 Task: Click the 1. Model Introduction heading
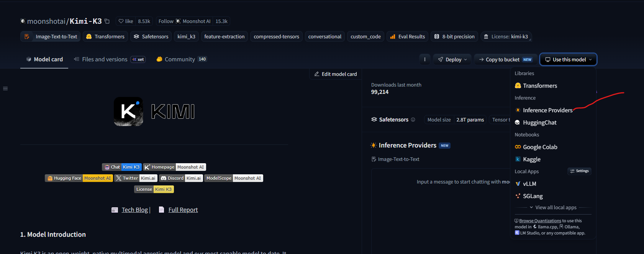[53, 234]
